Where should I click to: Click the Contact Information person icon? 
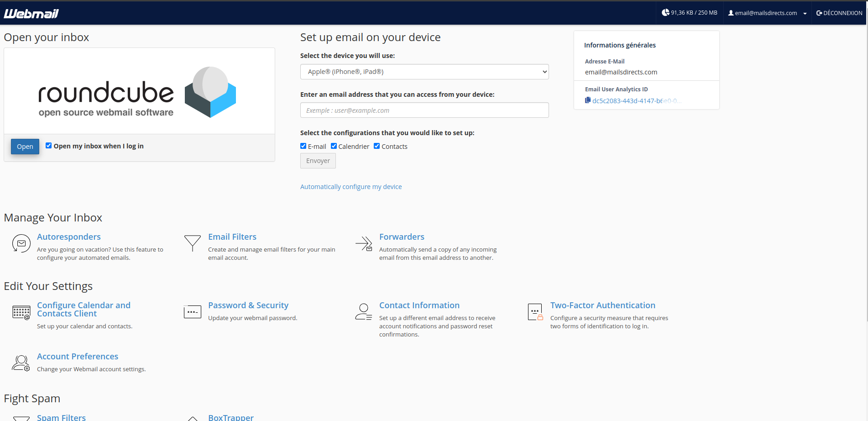pos(364,312)
